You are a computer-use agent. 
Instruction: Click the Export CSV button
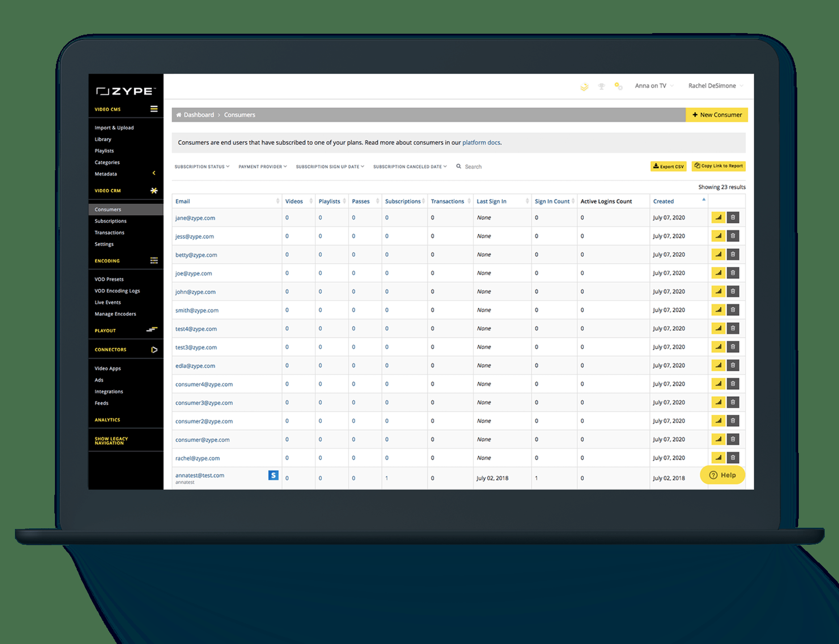pos(668,166)
